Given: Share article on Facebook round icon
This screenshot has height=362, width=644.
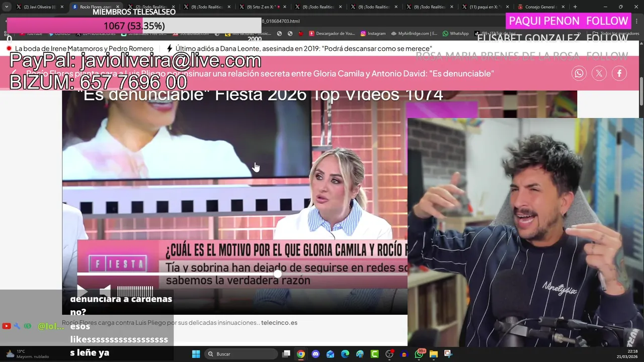Looking at the screenshot, I should pyautogui.click(x=619, y=73).
